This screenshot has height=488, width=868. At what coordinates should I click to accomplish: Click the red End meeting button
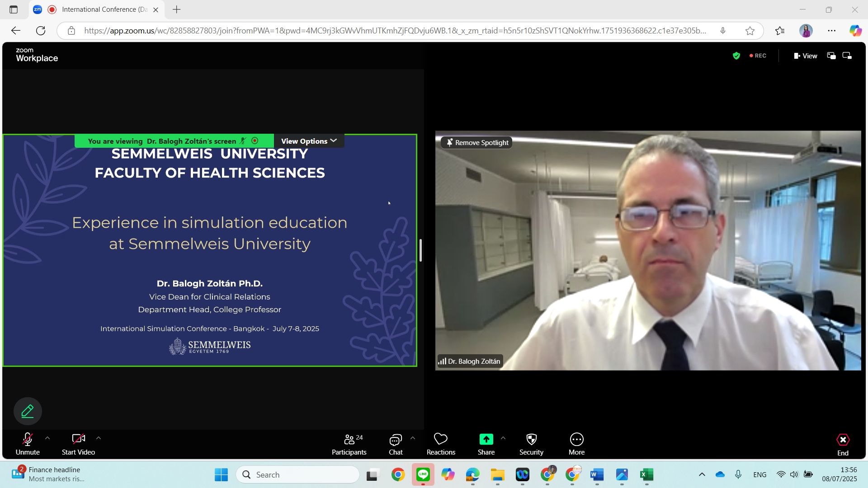click(x=843, y=444)
